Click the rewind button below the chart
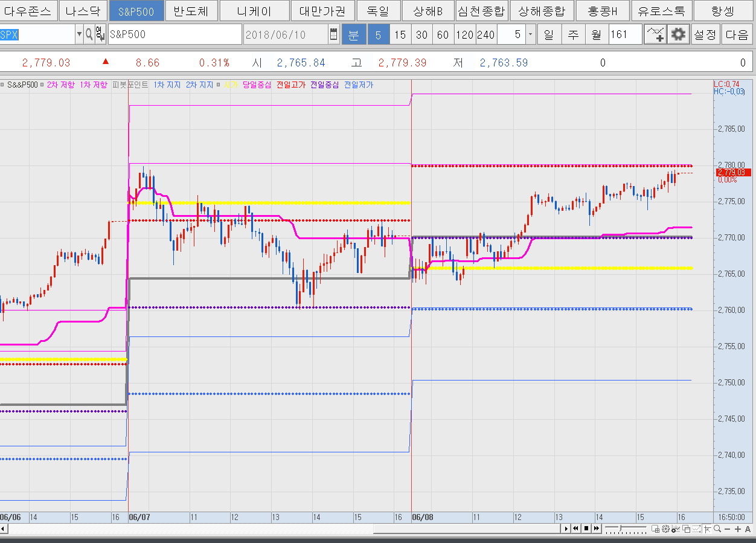 576,529
